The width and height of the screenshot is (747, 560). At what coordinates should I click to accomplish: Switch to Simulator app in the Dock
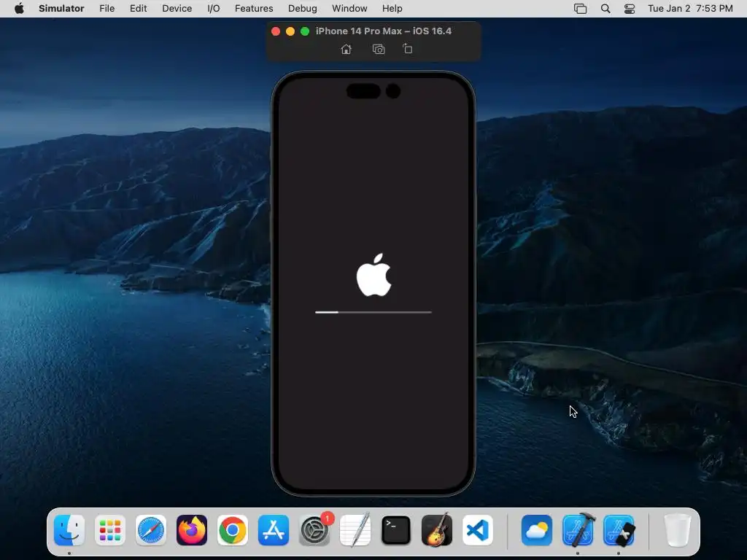[619, 530]
